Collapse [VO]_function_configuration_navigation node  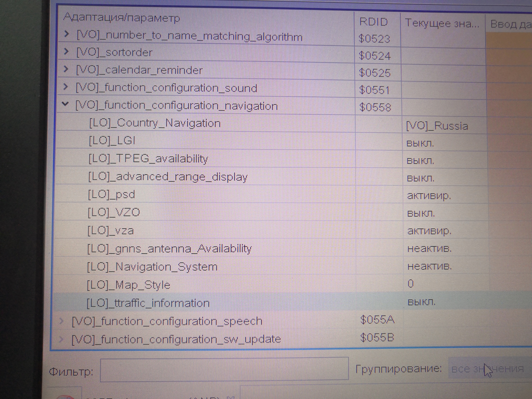tap(65, 104)
